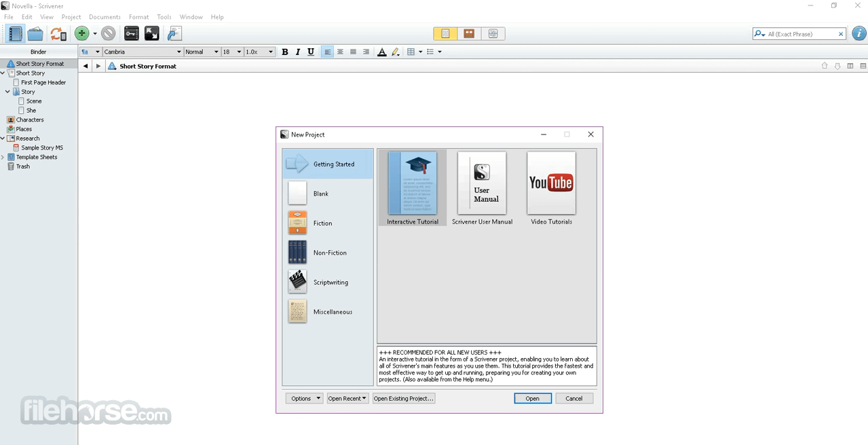Open Keywords panel with key icon
Screen dimensions: 868x445
click(132, 33)
